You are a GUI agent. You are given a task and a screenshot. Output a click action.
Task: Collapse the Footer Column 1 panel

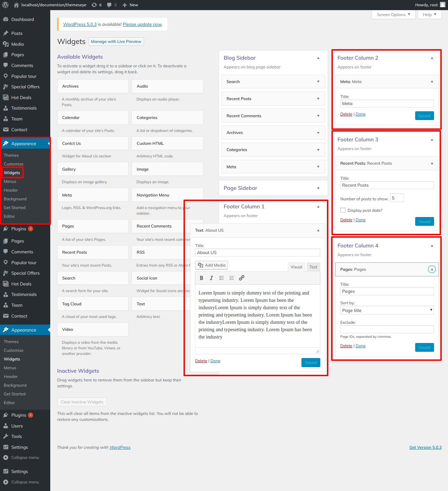pos(318,207)
